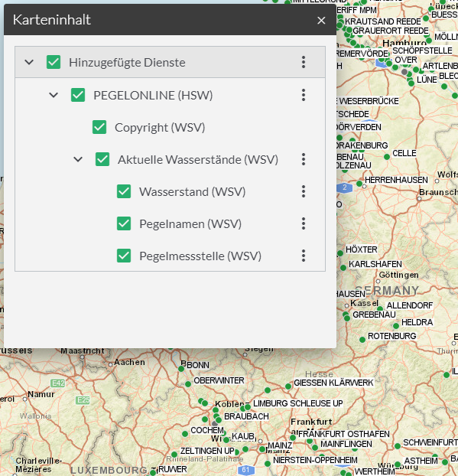This screenshot has width=458, height=476.
Task: Click the ASTHEIM gauge marker
Action: tap(398, 465)
